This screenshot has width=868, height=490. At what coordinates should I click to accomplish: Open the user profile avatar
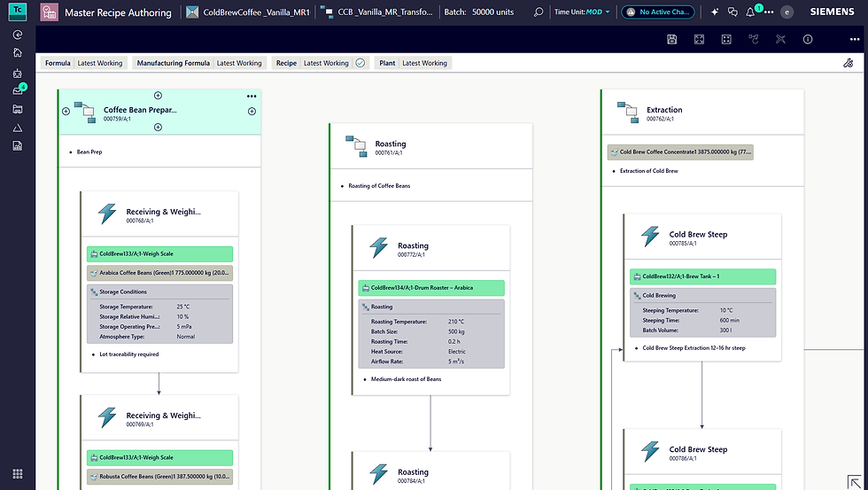(787, 12)
